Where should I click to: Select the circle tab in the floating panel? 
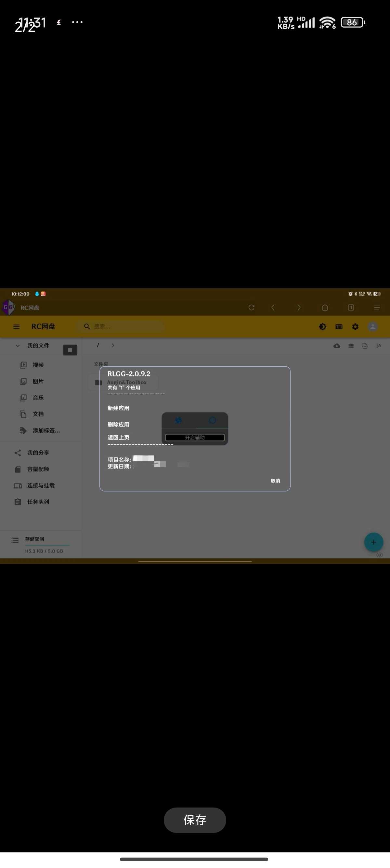tap(212, 420)
